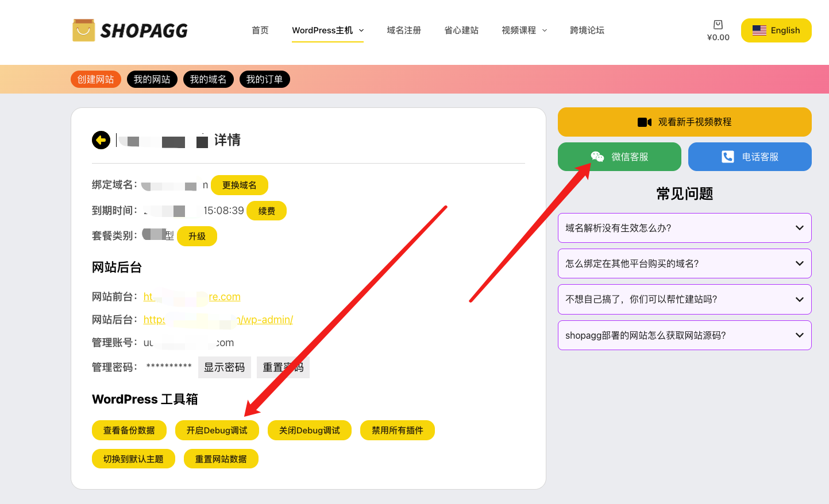Click the 重置密码 button
The image size is (829, 504).
(283, 367)
